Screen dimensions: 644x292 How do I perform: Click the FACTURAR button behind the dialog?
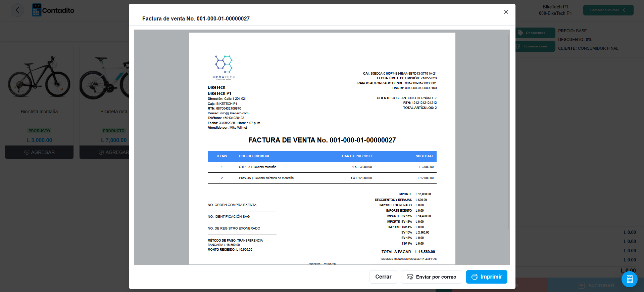pyautogui.click(x=596, y=285)
